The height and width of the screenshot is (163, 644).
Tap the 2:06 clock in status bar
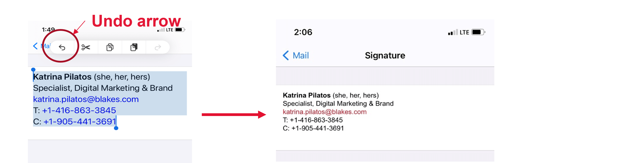303,32
